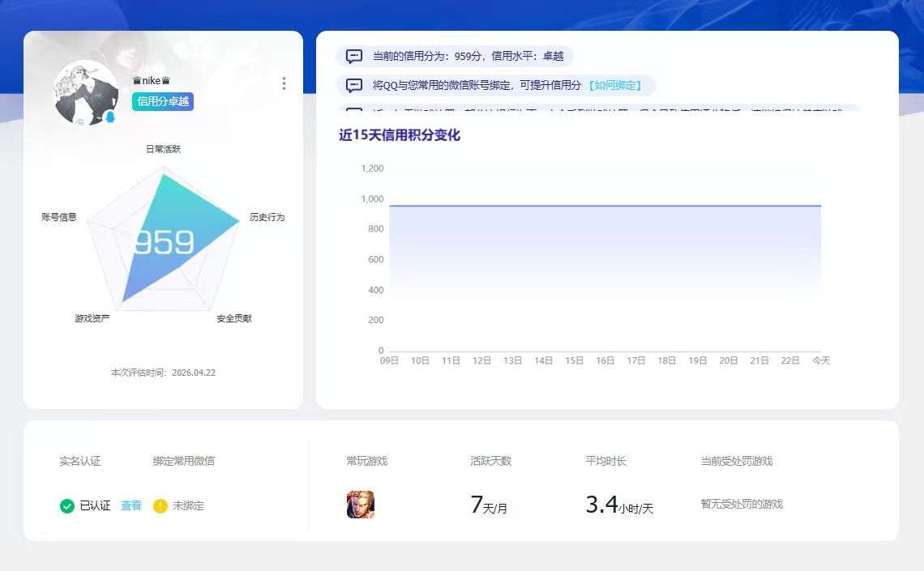Click the 22日 label on the chart axis

(790, 360)
